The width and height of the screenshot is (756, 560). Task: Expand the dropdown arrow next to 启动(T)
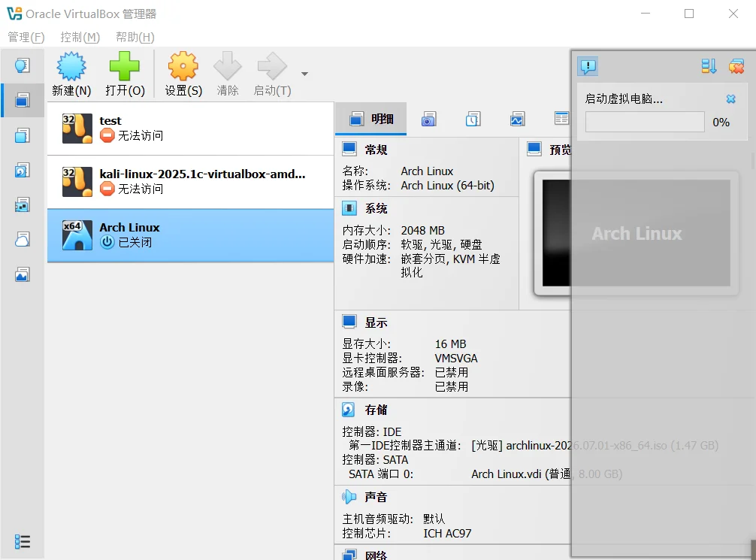(304, 74)
